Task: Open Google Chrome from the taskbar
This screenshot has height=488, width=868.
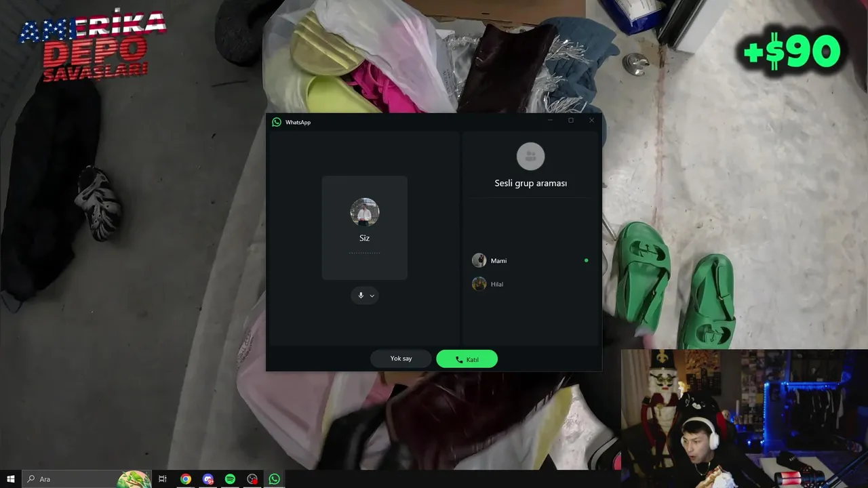Action: tap(186, 479)
